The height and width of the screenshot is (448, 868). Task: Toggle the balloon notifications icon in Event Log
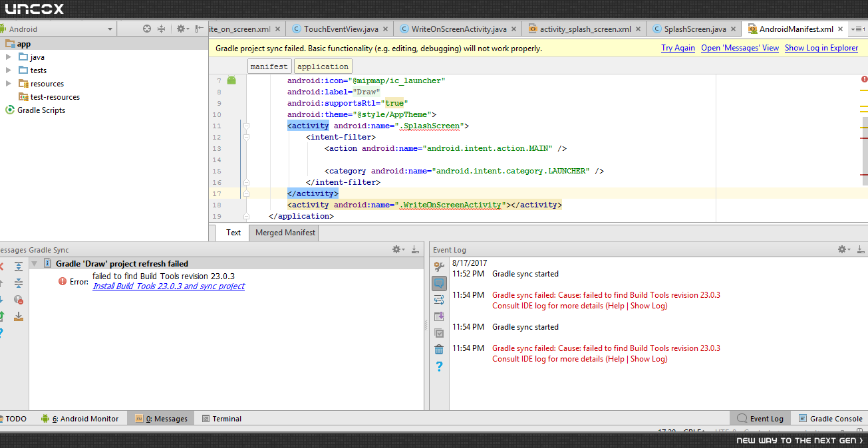click(x=439, y=283)
